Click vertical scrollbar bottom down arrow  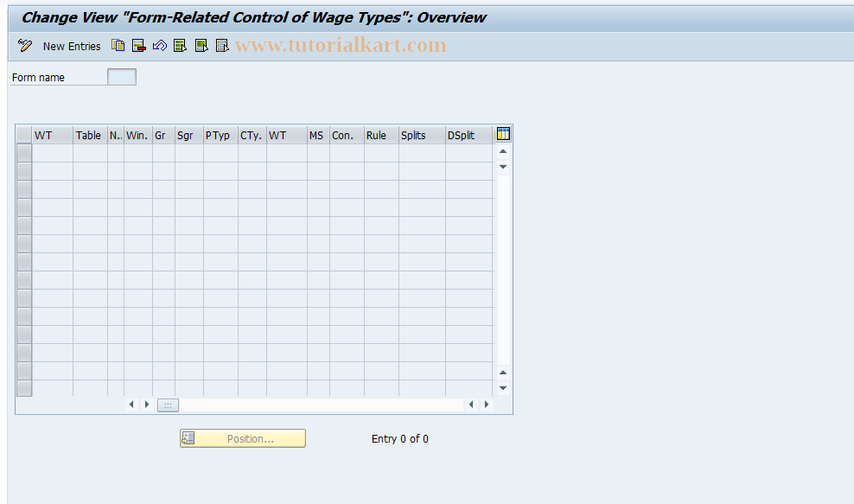(x=503, y=388)
